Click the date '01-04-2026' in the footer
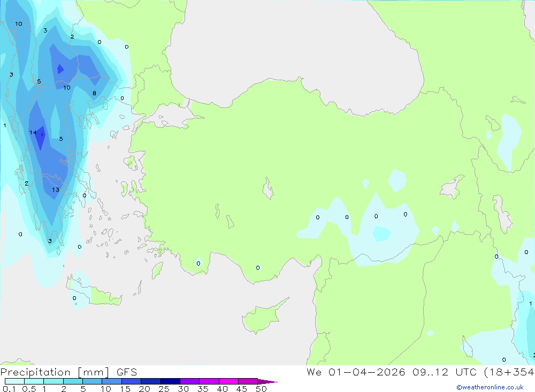 [x=366, y=372]
